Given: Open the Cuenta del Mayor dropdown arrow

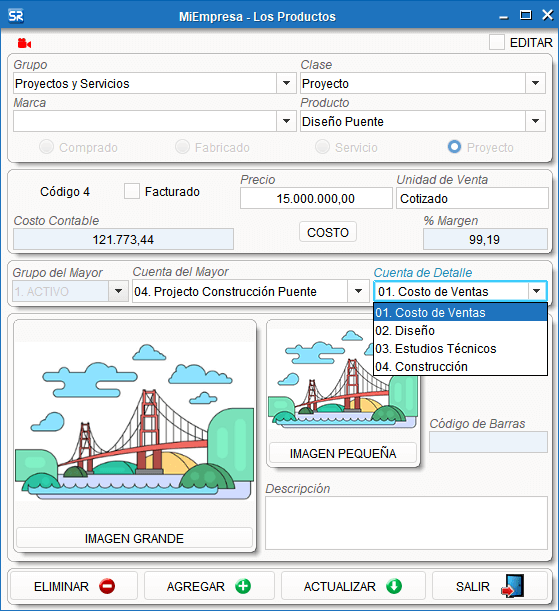Looking at the screenshot, I should pos(358,291).
